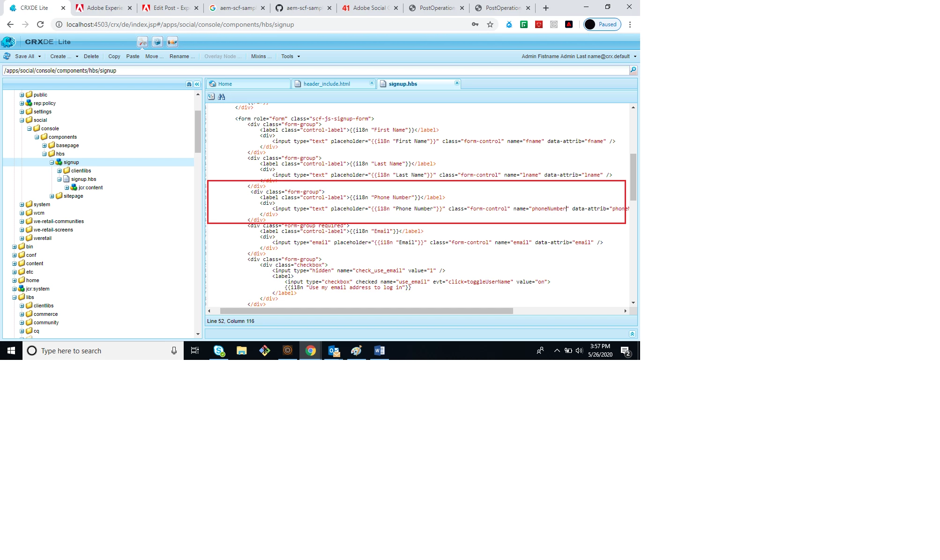Click the show-in-tree editor toolbar icon
This screenshot has width=940, height=560.
[x=211, y=97]
